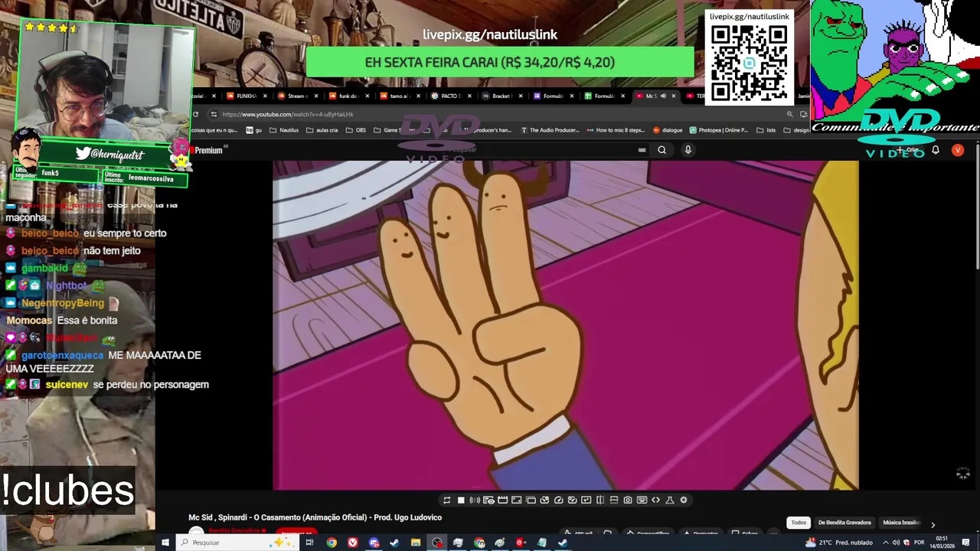
Task: Open the on-screen keyboard icon in search box
Action: click(x=642, y=150)
